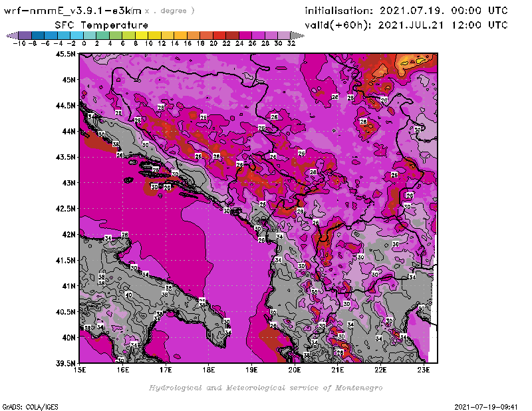Click the '44N' latitude label

click(x=68, y=131)
